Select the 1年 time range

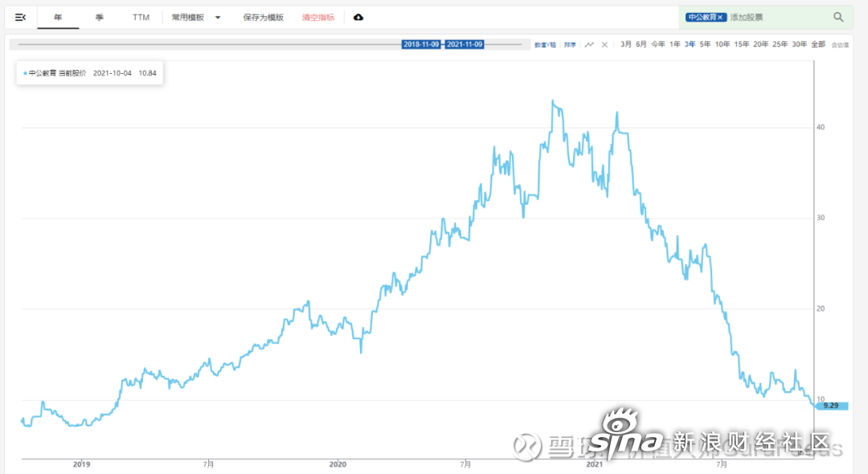pyautogui.click(x=675, y=44)
